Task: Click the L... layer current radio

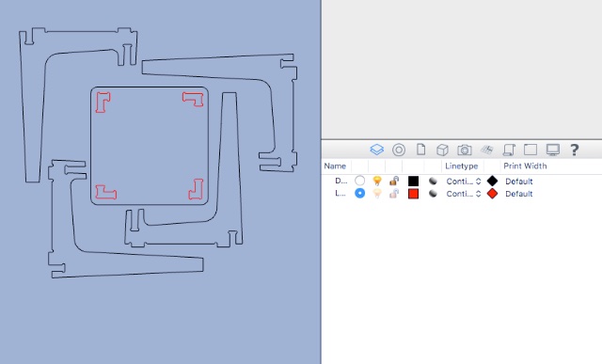Action: [359, 193]
